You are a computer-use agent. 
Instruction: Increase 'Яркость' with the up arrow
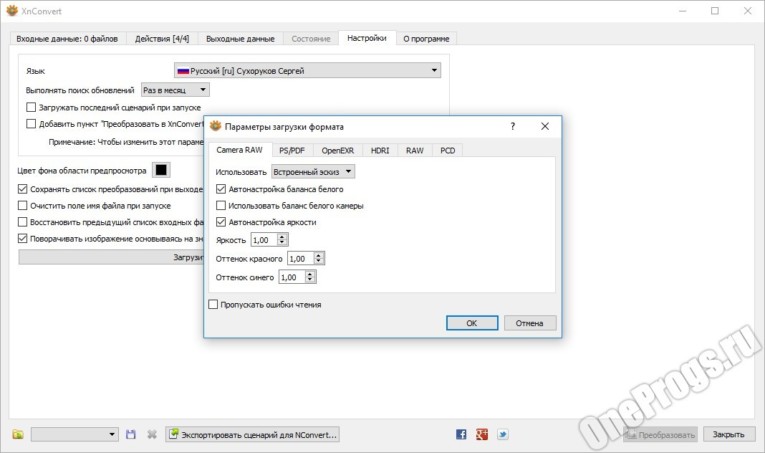click(x=282, y=236)
